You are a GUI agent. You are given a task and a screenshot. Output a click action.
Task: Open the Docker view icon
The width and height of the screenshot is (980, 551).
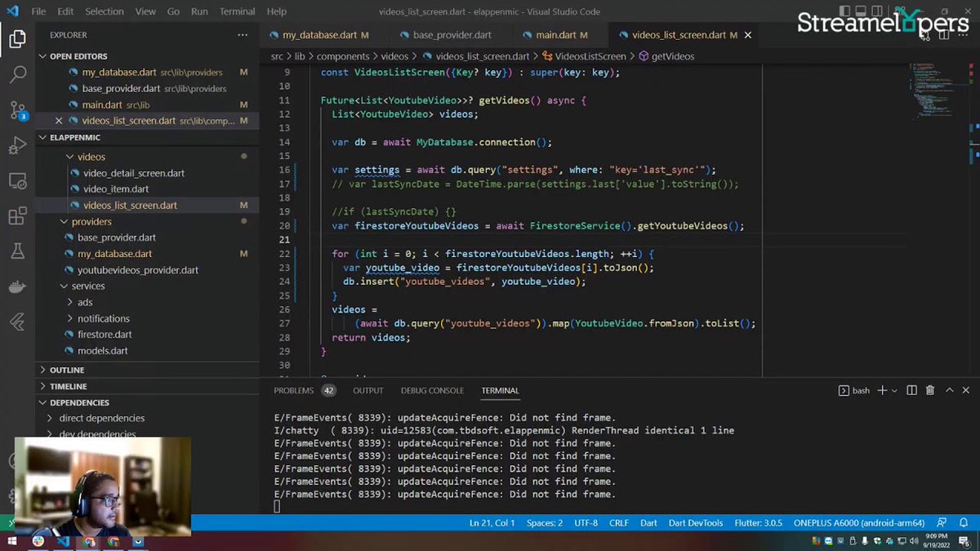(x=18, y=287)
